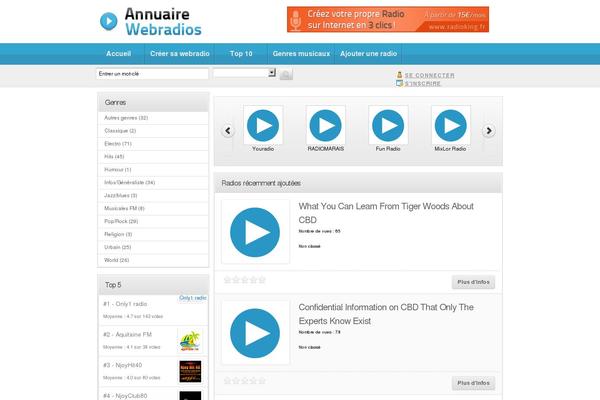Screen dimensions: 600x400
Task: Open the Ajouter une radio menu item
Action: [x=368, y=54]
